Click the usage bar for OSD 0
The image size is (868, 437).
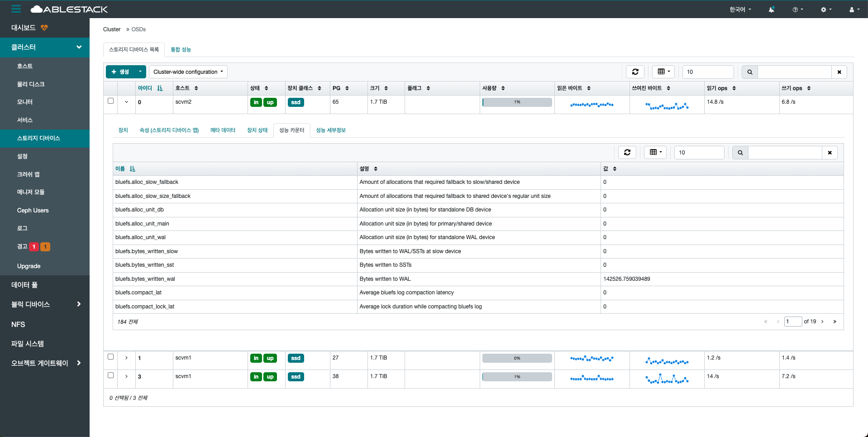click(517, 102)
